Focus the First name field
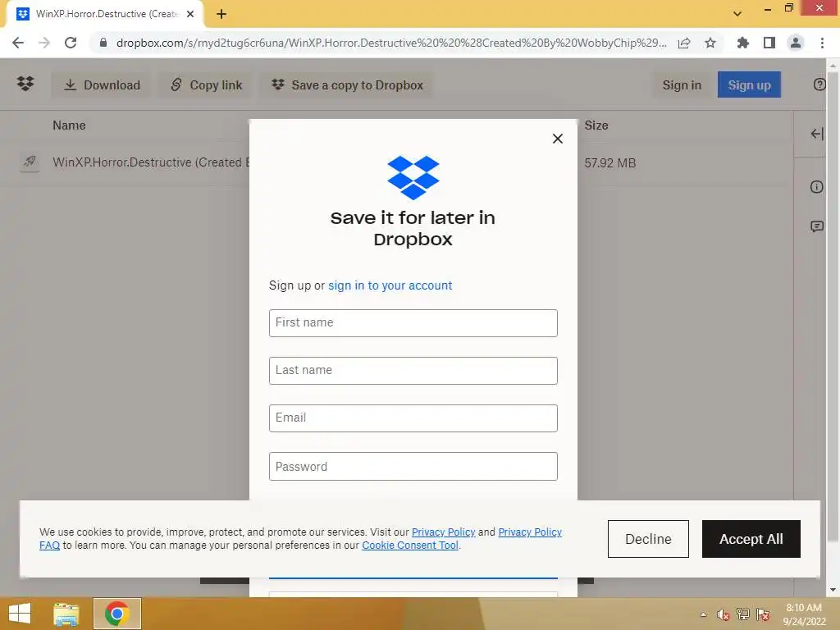 point(413,323)
